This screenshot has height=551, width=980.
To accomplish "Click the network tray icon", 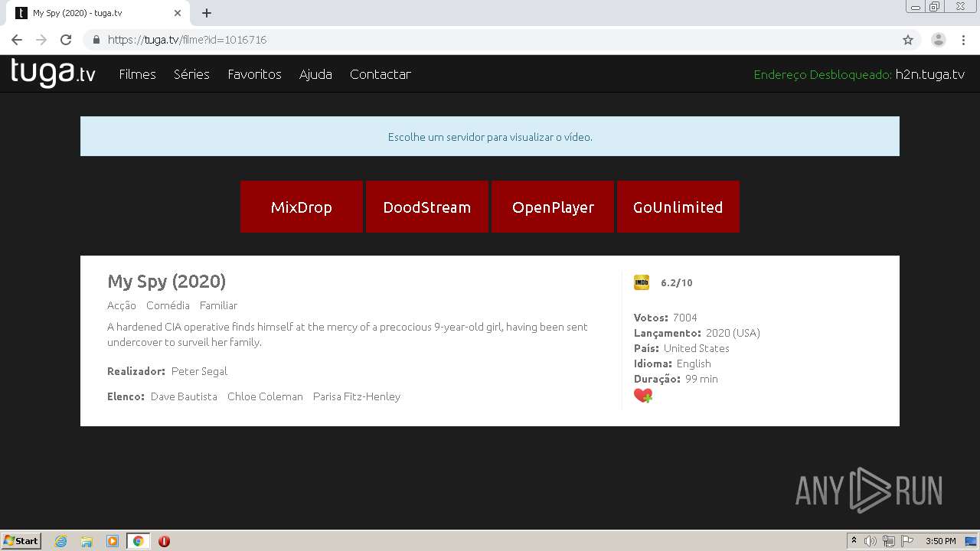I will click(x=889, y=541).
